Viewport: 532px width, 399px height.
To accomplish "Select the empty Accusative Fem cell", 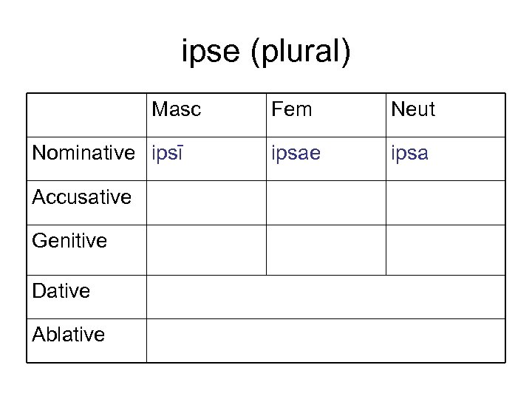I will coord(326,202).
